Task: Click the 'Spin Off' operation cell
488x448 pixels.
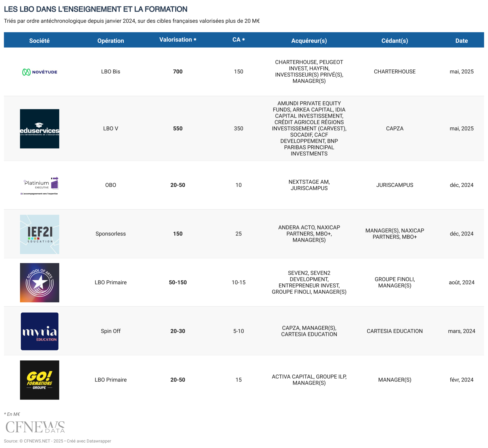Action: pyautogui.click(x=111, y=331)
